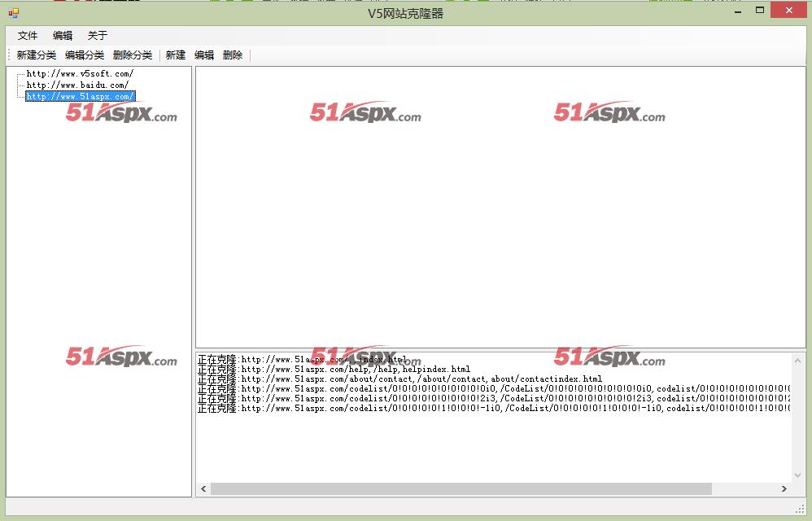
Task: Click log vertical scroll up arrow
Action: point(797,361)
